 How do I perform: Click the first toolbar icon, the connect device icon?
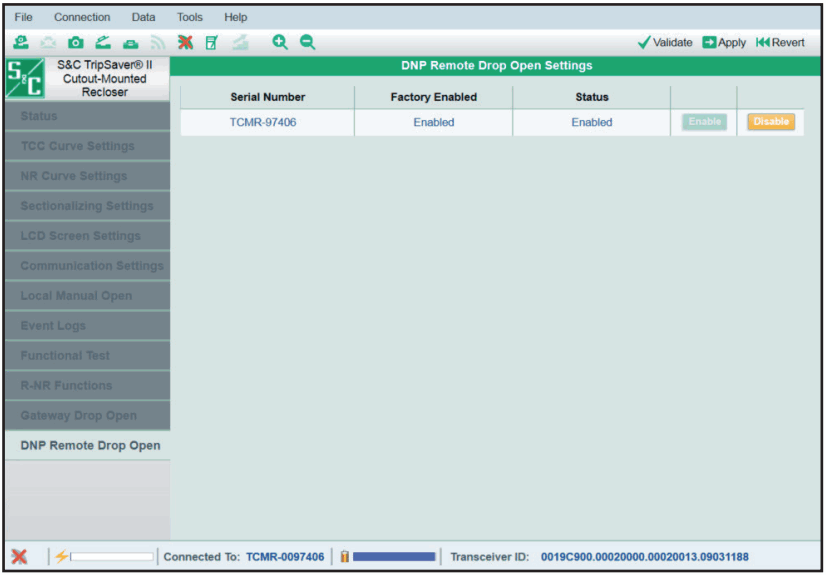pos(21,43)
